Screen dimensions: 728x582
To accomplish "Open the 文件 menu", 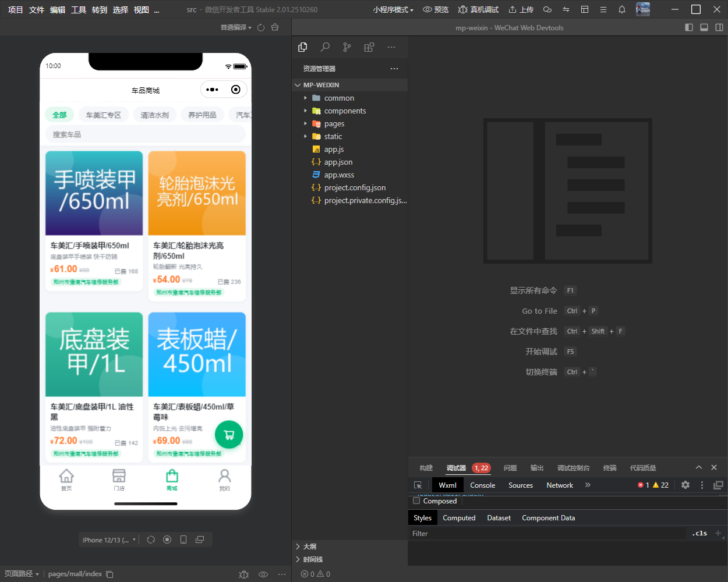I will tap(37, 10).
